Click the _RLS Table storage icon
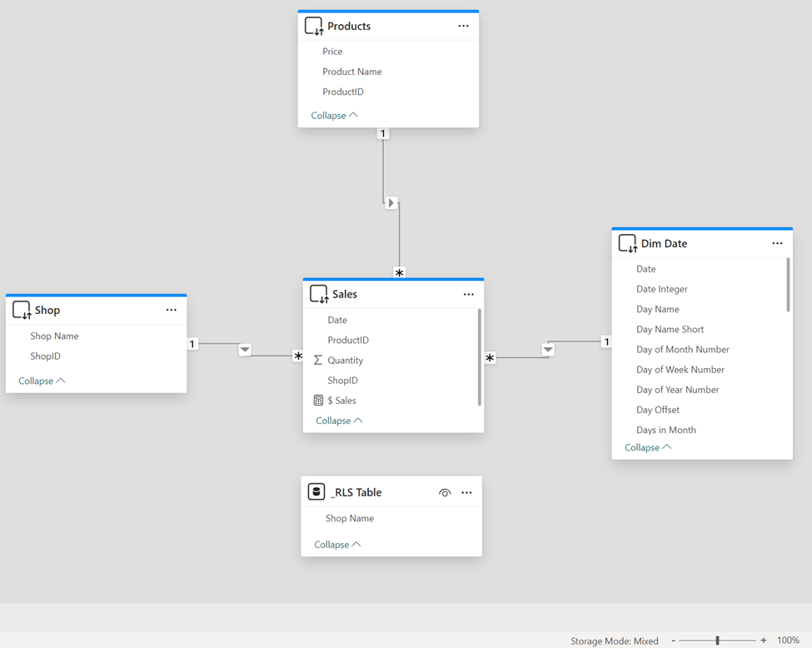 click(x=316, y=492)
